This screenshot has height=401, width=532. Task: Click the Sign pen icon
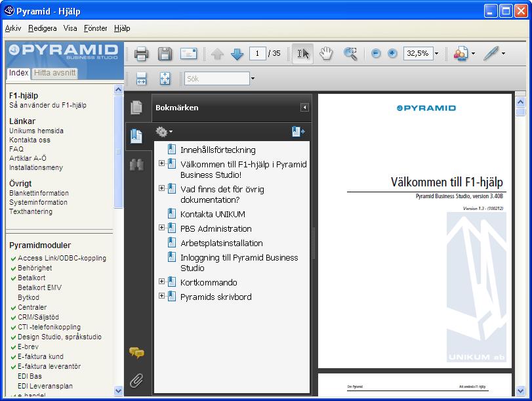(x=491, y=53)
